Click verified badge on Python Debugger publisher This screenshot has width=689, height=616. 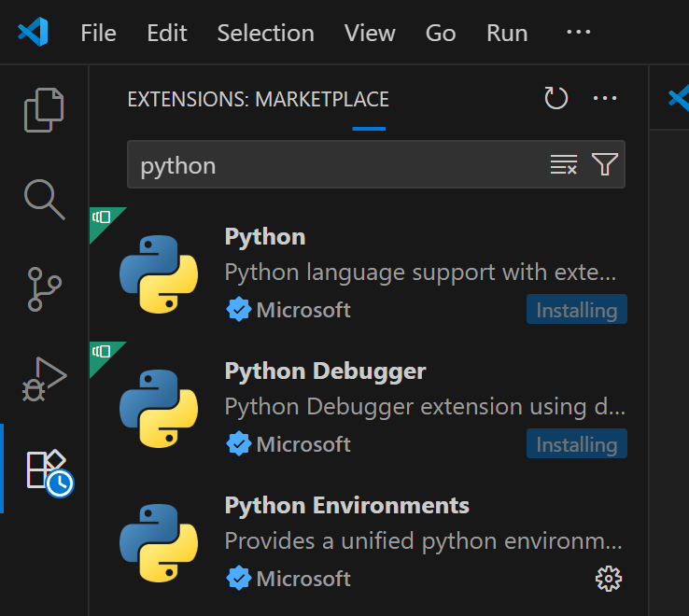(x=239, y=443)
